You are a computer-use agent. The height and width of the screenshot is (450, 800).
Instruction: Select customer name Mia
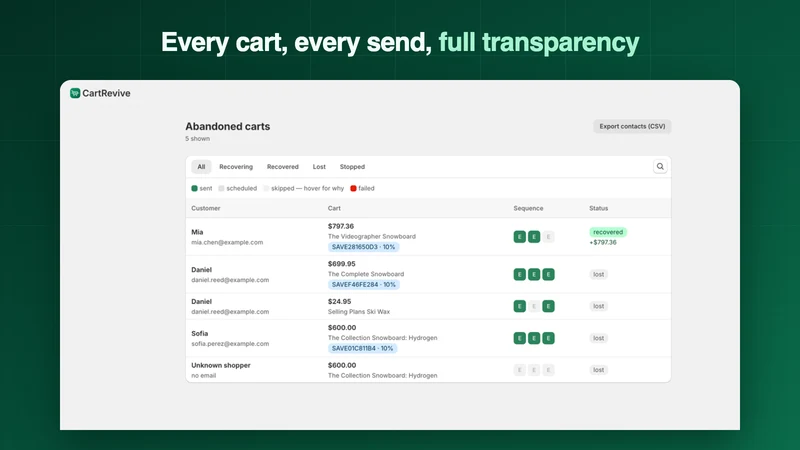(197, 232)
